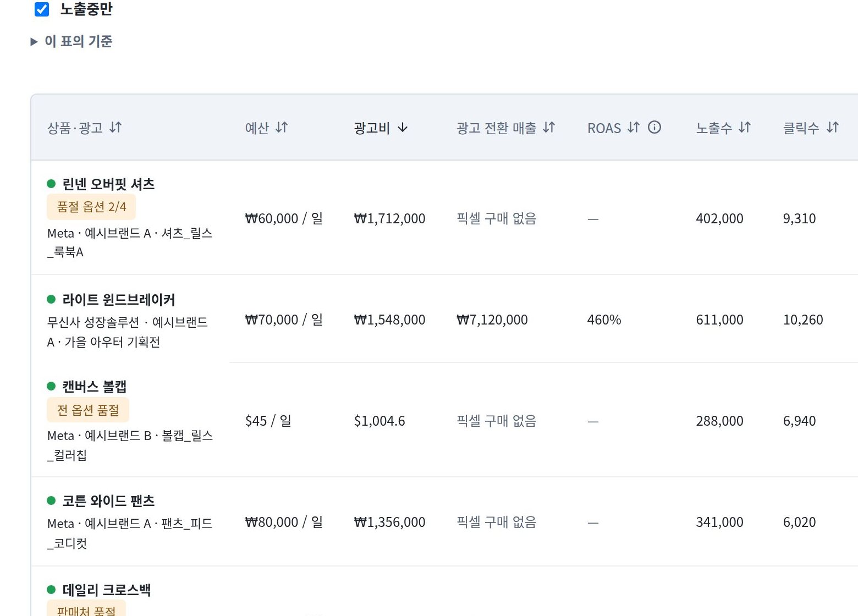
Task: Select the 460% ROAS value
Action: (x=604, y=320)
